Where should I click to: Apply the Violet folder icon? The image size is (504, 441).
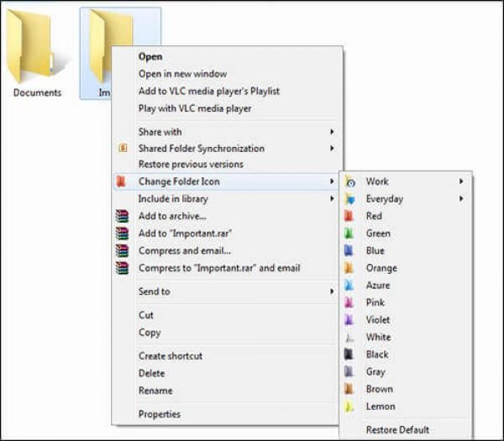pyautogui.click(x=378, y=320)
